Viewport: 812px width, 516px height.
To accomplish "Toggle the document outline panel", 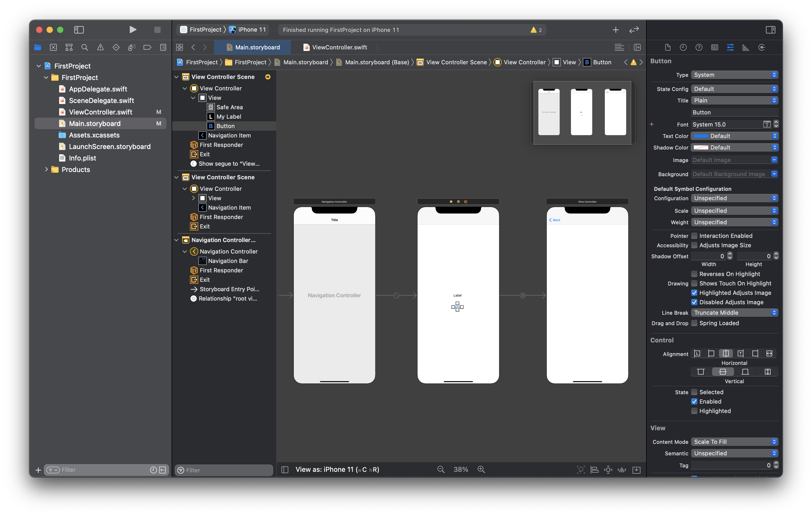I will click(x=285, y=470).
